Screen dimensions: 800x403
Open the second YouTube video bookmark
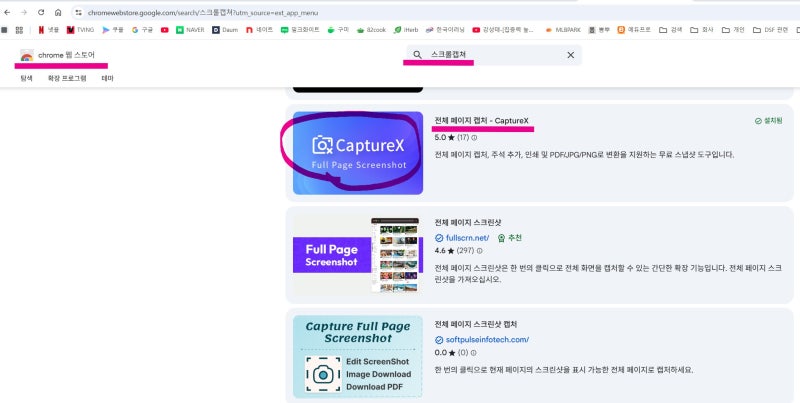[x=503, y=30]
